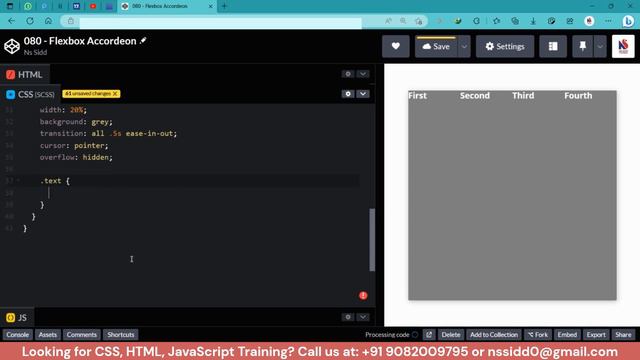Open the NS user avatar menu
This screenshot has width=640, height=360.
pyautogui.click(x=623, y=46)
